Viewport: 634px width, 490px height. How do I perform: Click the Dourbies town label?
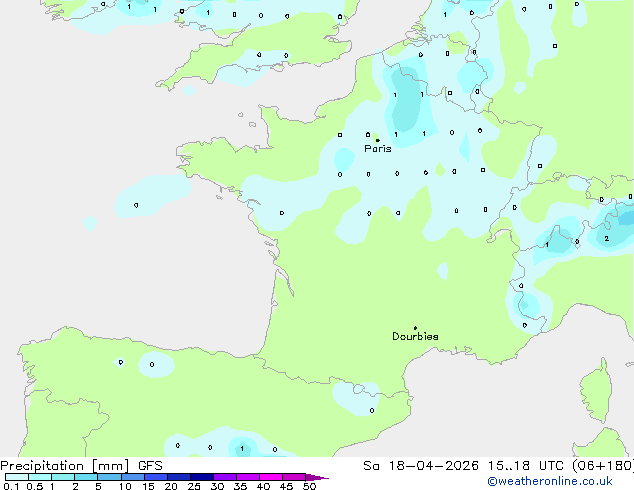(415, 336)
